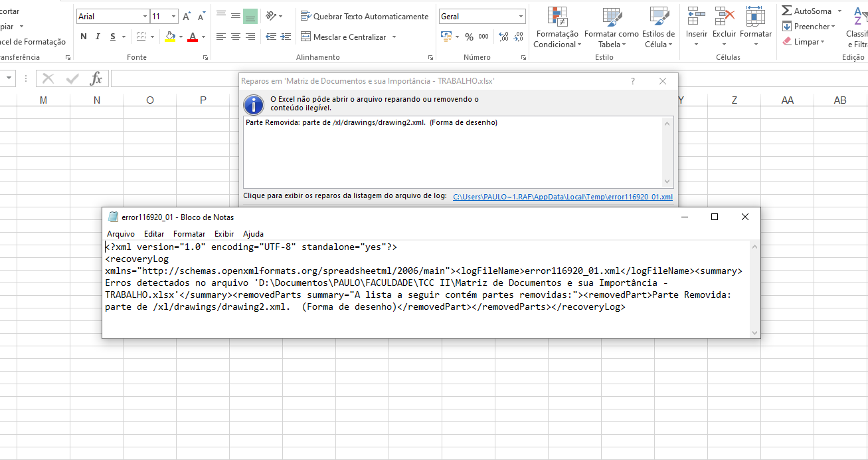Viewport: 868px width, 460px height.
Task: Open the Arial font name dropdown
Action: (145, 17)
